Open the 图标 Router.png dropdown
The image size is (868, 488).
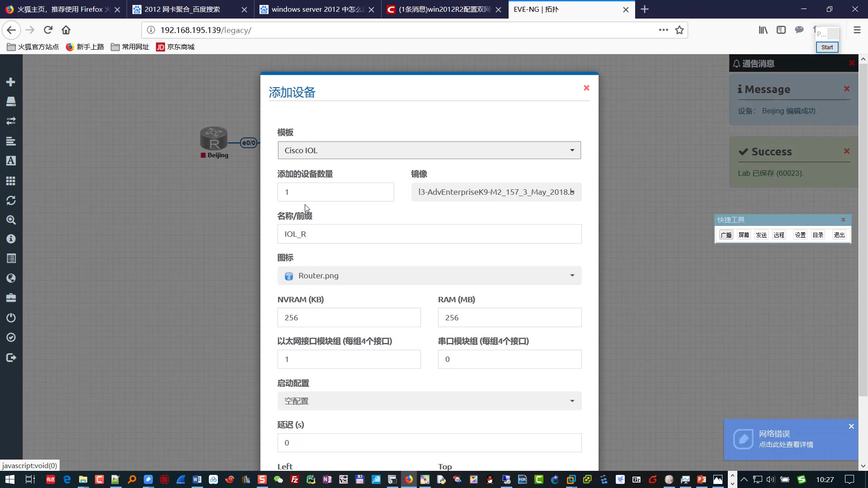(x=429, y=276)
